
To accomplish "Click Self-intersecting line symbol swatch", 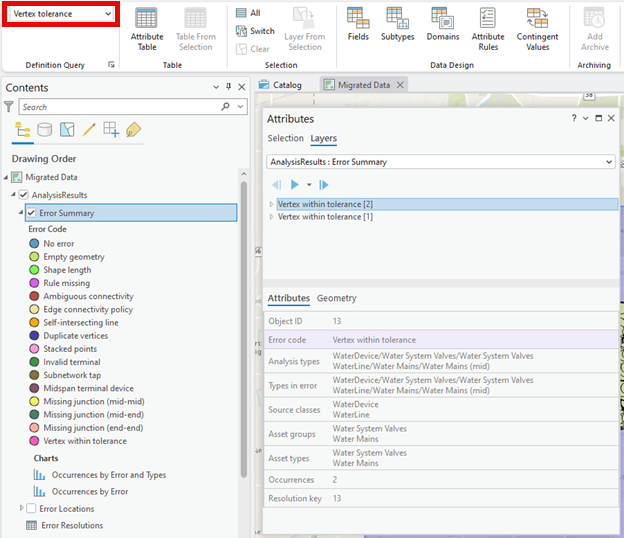I will pos(34,322).
